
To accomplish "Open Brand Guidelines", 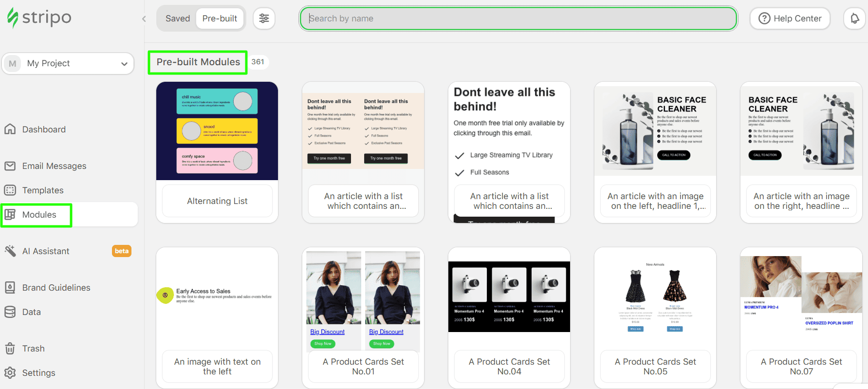I will 56,288.
